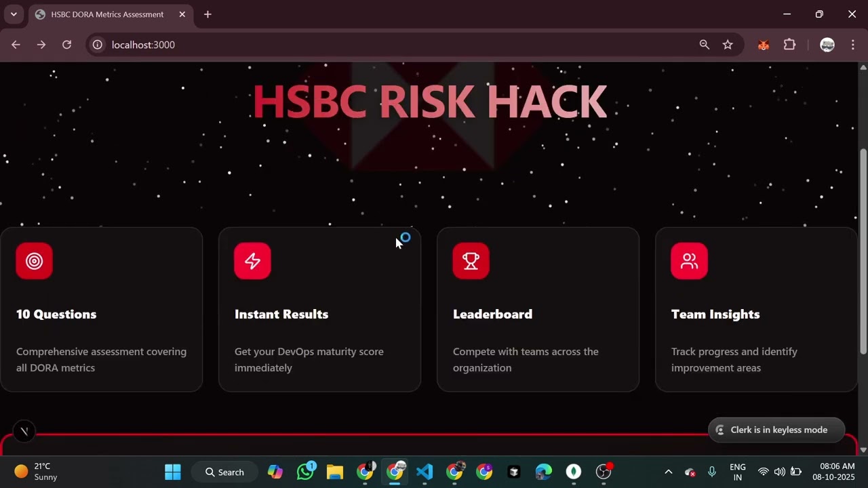Open Microsoft Edge from the taskbar
This screenshot has height=488, width=868.
click(544, 472)
